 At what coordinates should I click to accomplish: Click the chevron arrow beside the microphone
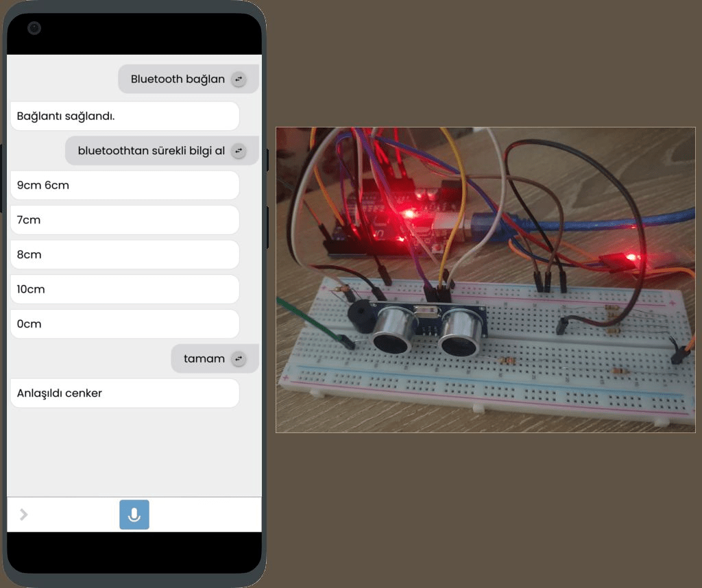coord(24,515)
